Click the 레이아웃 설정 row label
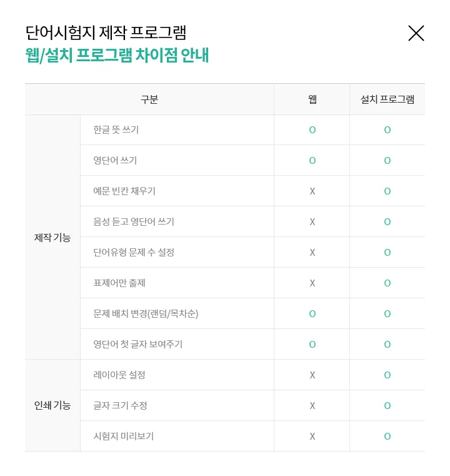 pos(119,375)
